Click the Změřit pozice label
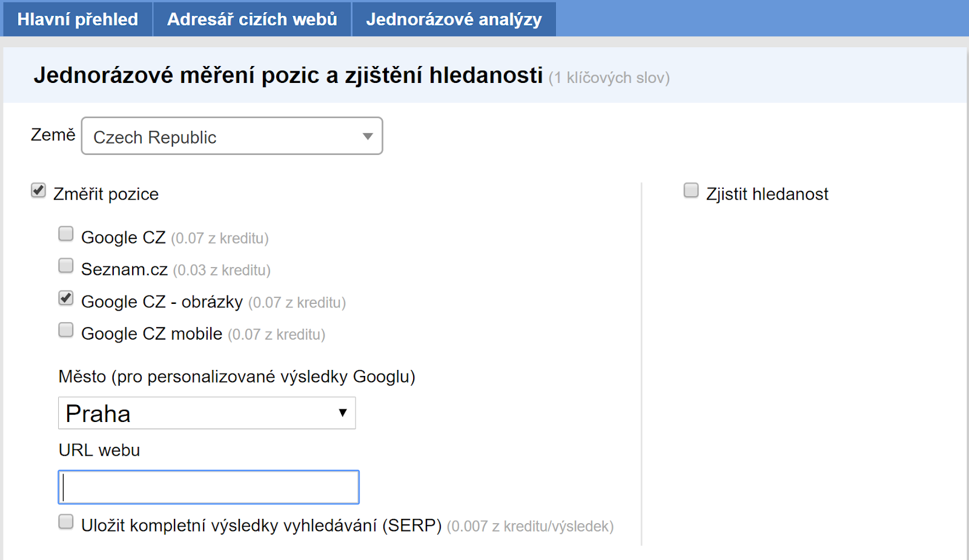 pyautogui.click(x=106, y=194)
